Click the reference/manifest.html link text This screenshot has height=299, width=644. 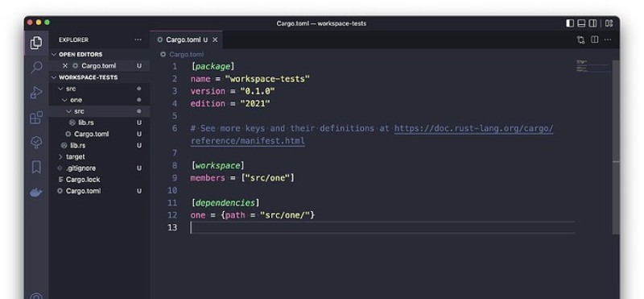pyautogui.click(x=248, y=141)
